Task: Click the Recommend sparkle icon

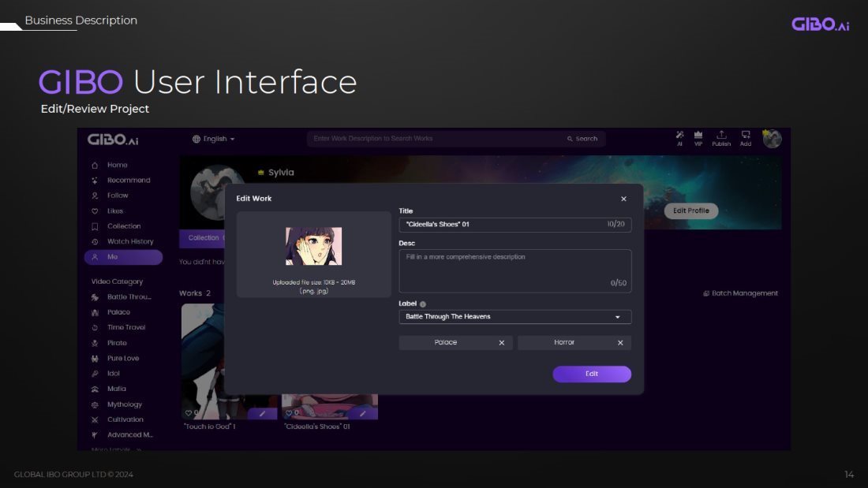Action: pos(95,181)
